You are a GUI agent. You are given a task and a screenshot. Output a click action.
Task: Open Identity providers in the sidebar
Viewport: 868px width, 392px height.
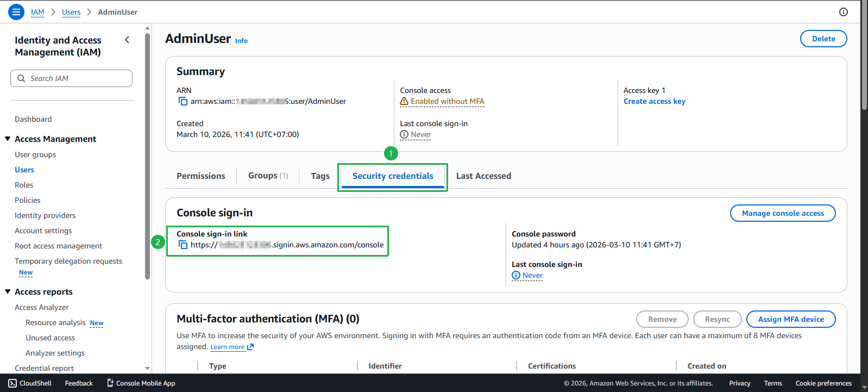pos(45,215)
